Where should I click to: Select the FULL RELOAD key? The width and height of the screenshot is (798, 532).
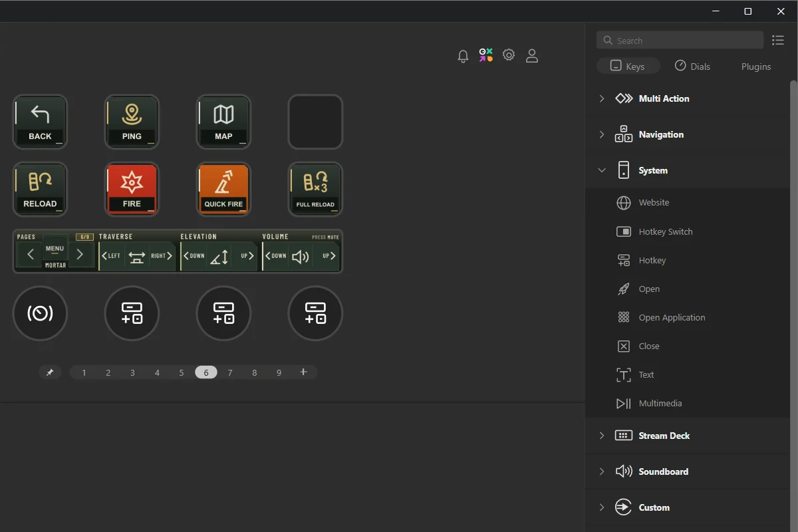315,190
